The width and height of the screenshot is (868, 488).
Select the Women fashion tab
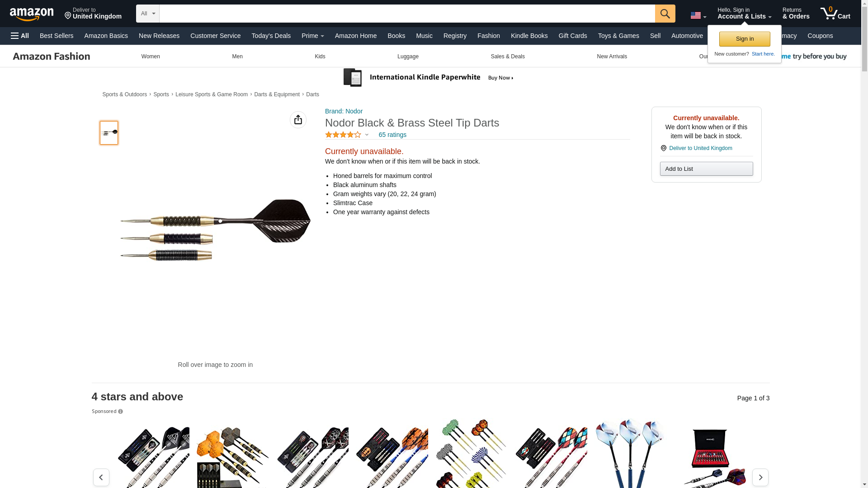[151, 56]
